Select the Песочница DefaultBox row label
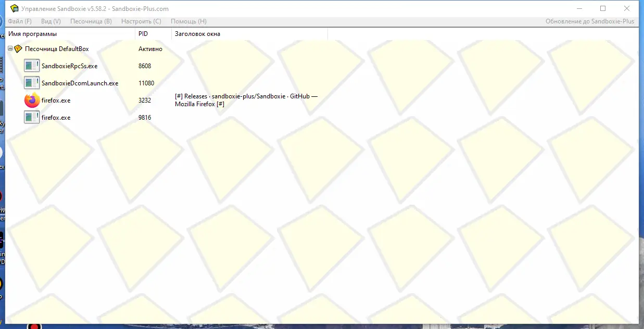Image resolution: width=644 pixels, height=329 pixels. [x=57, y=49]
